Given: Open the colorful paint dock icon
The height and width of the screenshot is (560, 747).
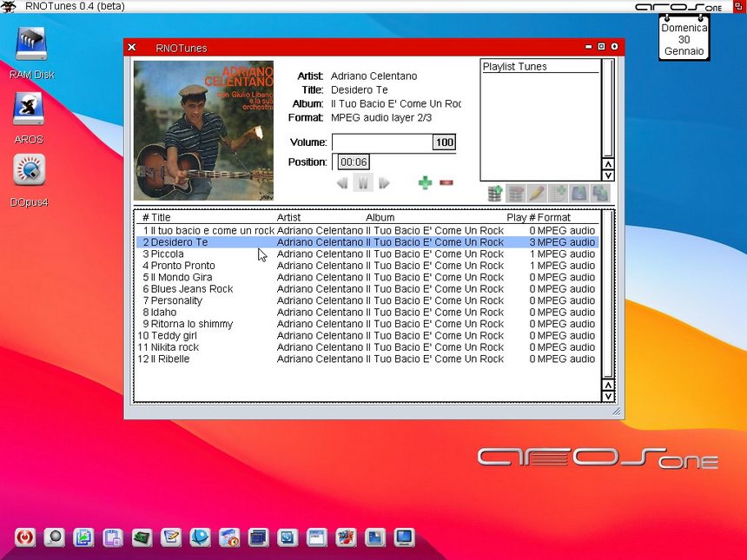Looking at the screenshot, I should click(x=346, y=537).
